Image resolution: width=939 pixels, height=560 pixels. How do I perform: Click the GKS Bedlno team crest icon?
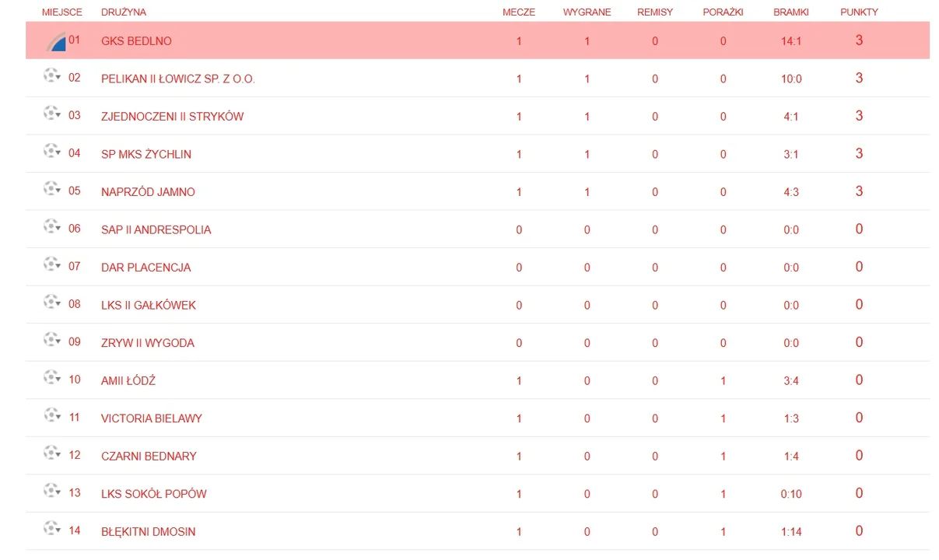[x=55, y=40]
